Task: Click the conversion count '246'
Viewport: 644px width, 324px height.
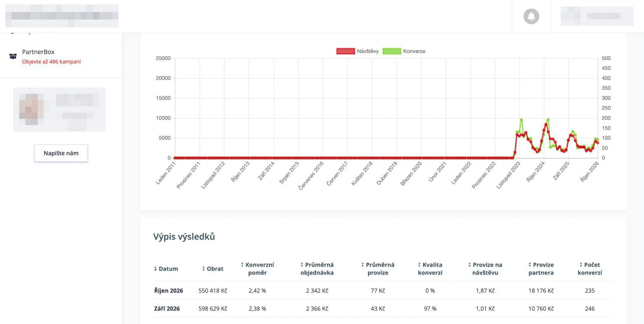Action: click(x=590, y=309)
